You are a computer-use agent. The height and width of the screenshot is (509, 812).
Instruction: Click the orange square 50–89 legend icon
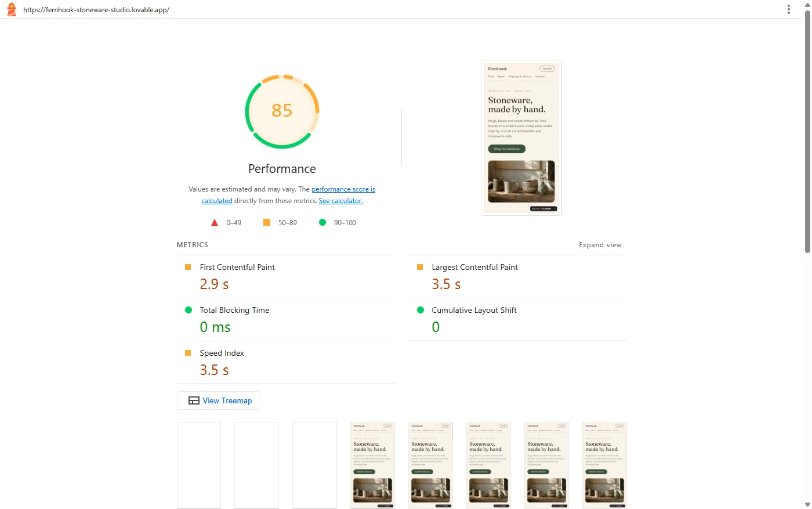(x=267, y=222)
